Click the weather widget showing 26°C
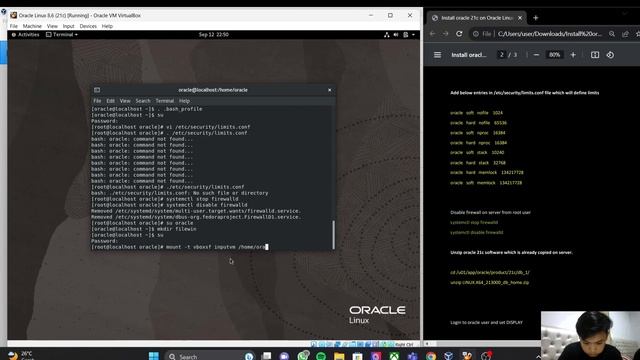 20,355
